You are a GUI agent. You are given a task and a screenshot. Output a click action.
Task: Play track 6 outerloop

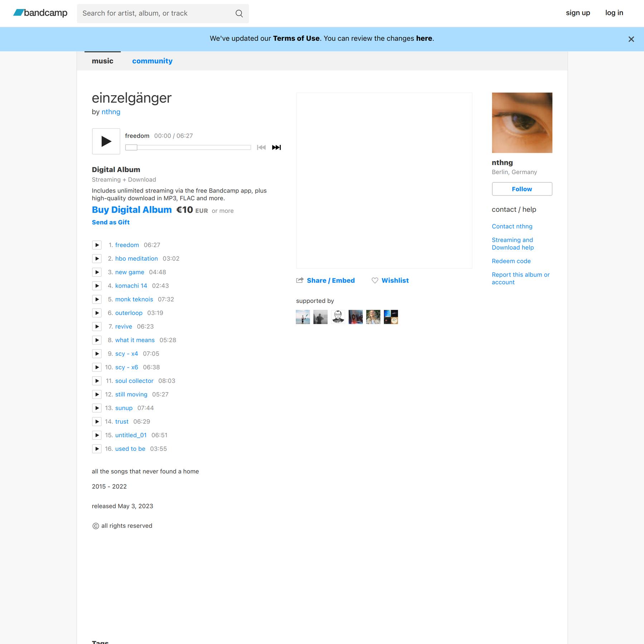97,313
